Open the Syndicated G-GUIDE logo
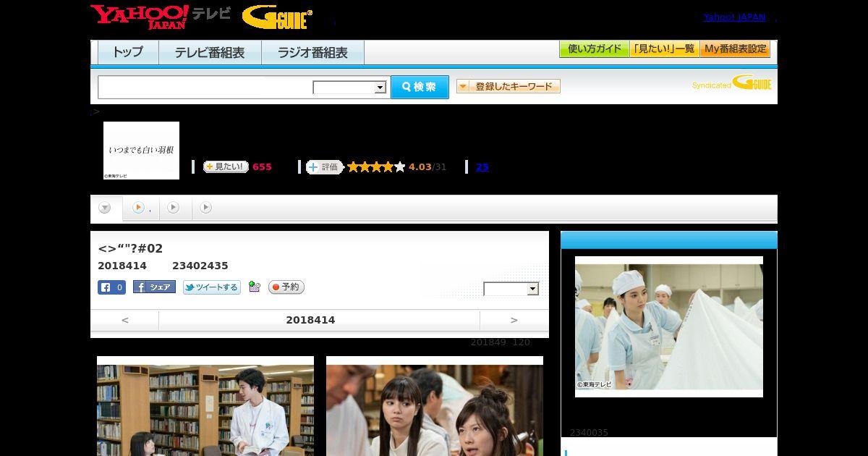Image resolution: width=868 pixels, height=456 pixels. pyautogui.click(x=731, y=83)
